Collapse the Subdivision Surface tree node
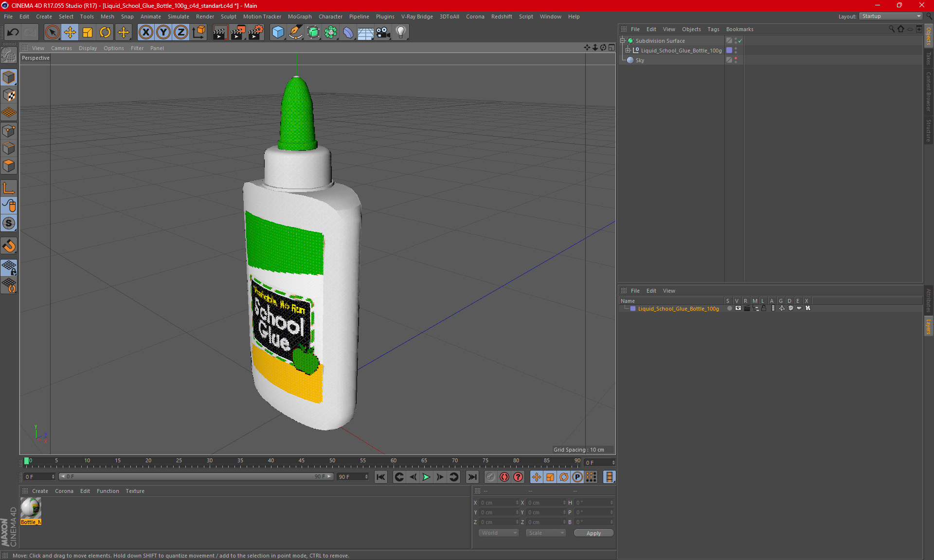 pos(623,41)
